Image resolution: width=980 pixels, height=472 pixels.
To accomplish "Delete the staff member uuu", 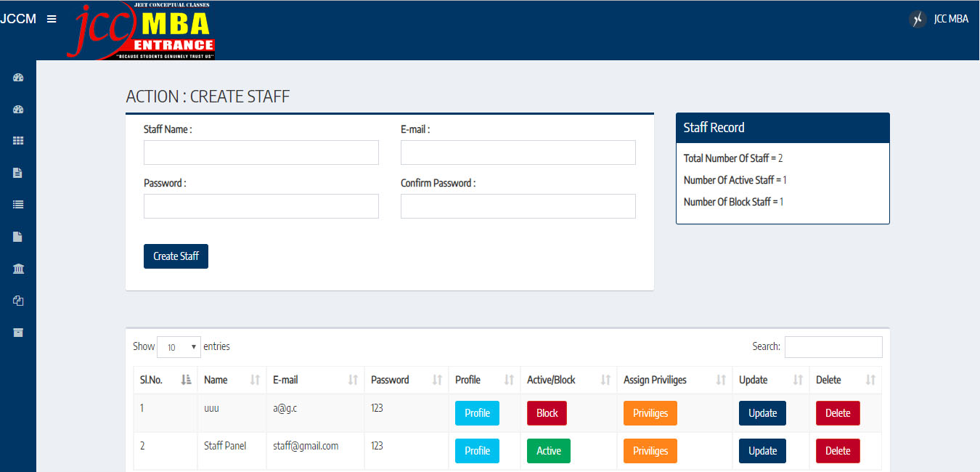I will (x=838, y=413).
